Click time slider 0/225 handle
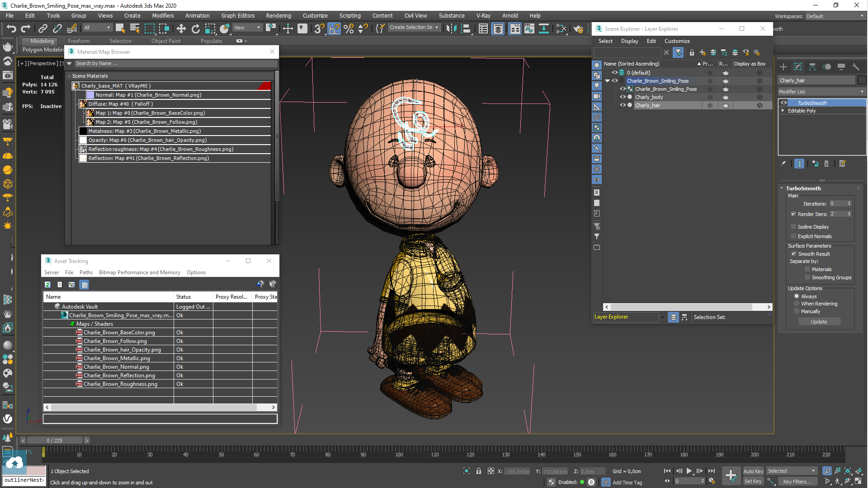Viewport: 868px width, 488px height. (55, 440)
